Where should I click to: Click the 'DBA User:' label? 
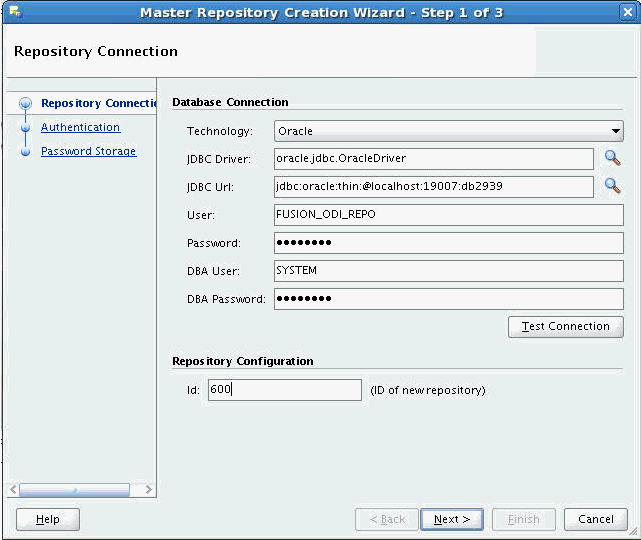pos(213,271)
